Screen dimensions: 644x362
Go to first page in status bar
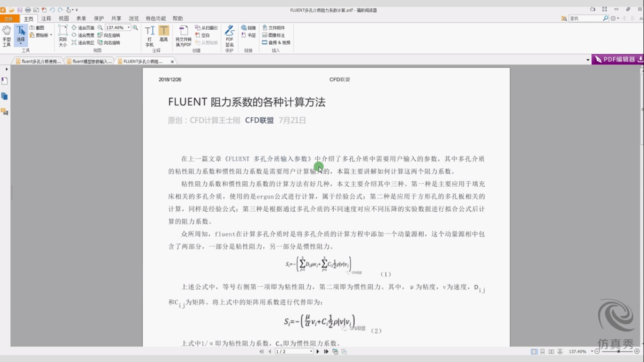(262, 352)
